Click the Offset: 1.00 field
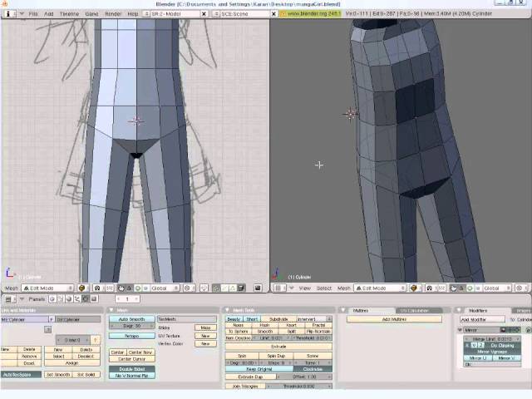Viewport: 532px width, 399px height. click(305, 377)
